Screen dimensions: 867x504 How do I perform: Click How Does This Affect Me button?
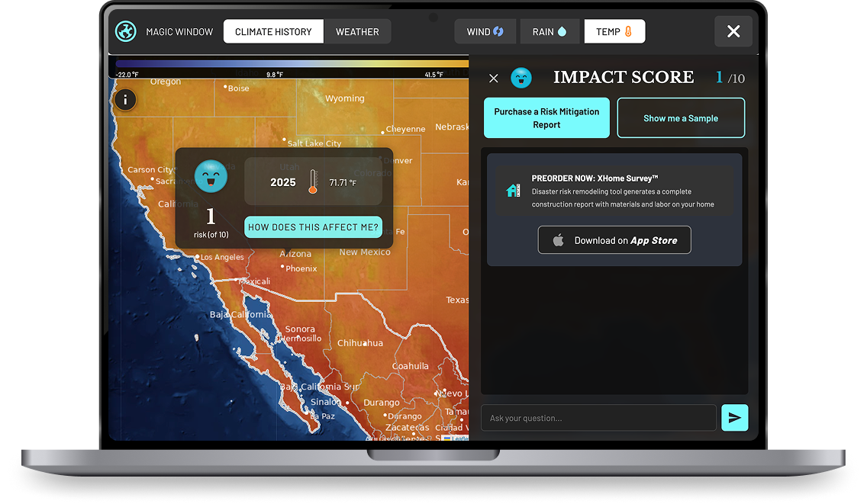(x=313, y=227)
